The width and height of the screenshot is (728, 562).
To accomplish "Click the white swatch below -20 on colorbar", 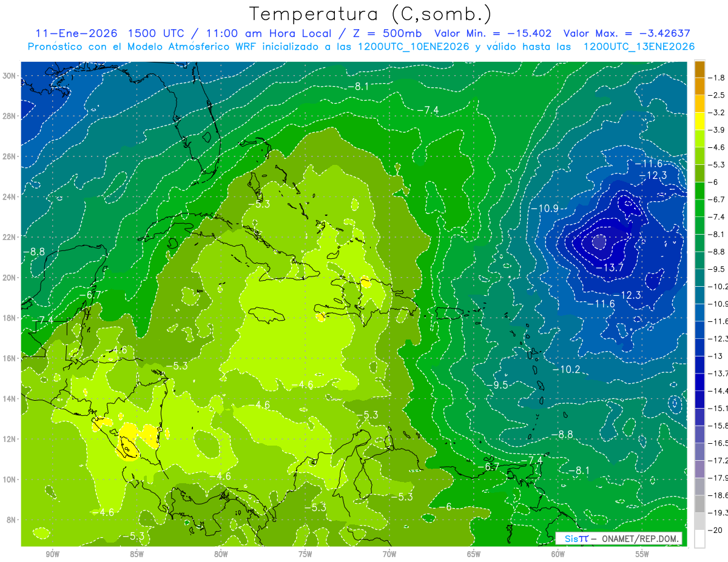I will [699, 538].
